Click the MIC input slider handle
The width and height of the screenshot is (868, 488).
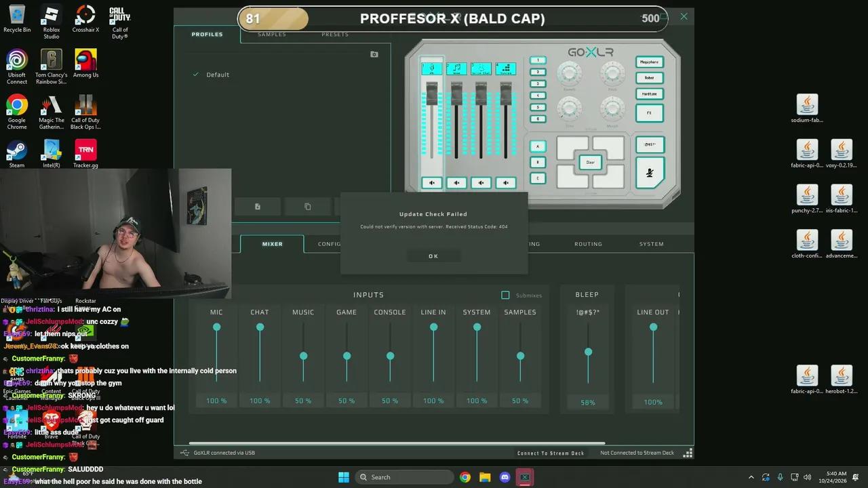pos(216,327)
